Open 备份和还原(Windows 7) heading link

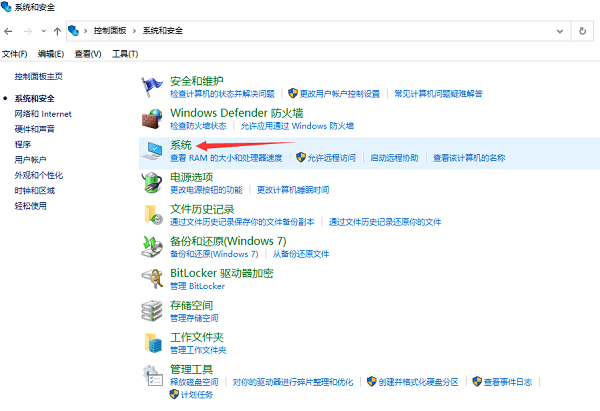[x=228, y=241]
